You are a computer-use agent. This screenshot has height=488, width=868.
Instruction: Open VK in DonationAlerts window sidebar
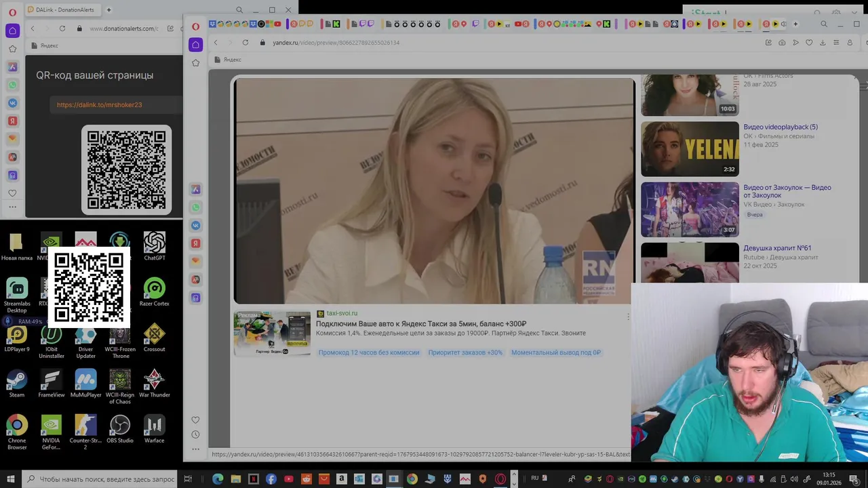(x=12, y=103)
